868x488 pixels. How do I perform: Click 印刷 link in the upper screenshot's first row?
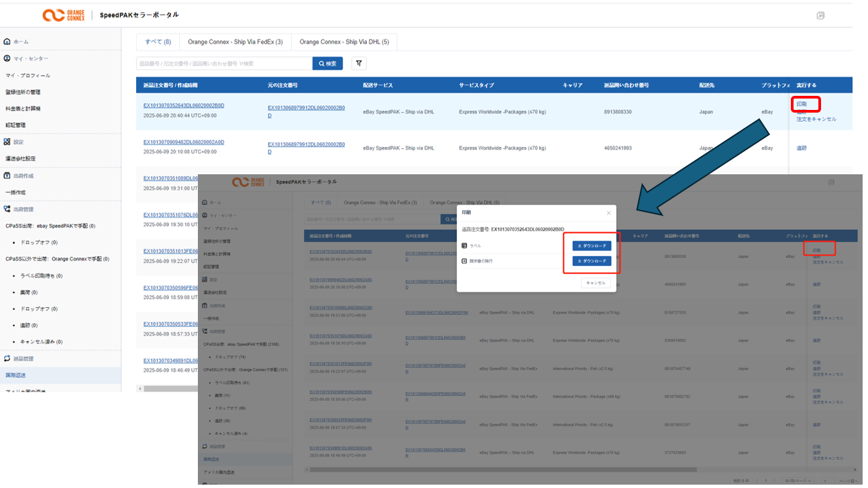pyautogui.click(x=802, y=105)
